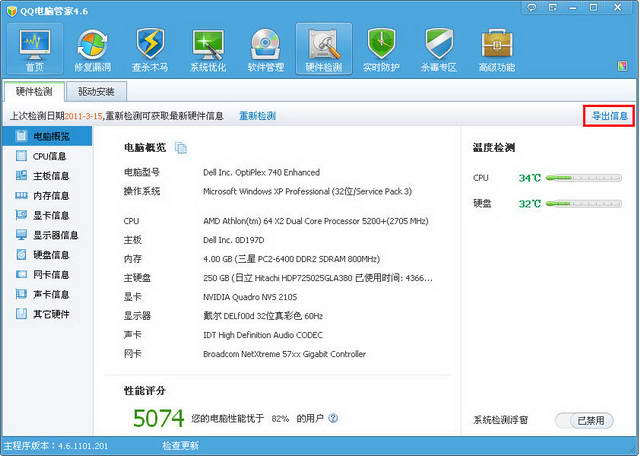Choose 硬盘信息 from the sidebar

(x=50, y=255)
